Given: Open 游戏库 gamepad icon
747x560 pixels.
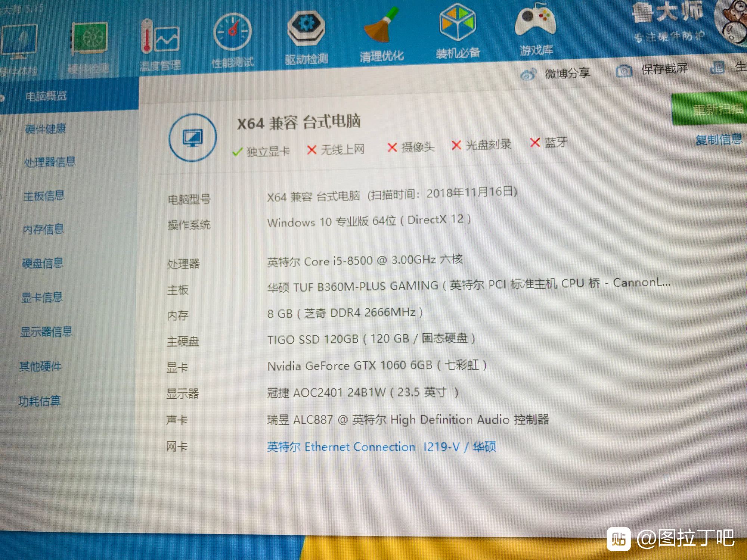Looking at the screenshot, I should tap(535, 21).
